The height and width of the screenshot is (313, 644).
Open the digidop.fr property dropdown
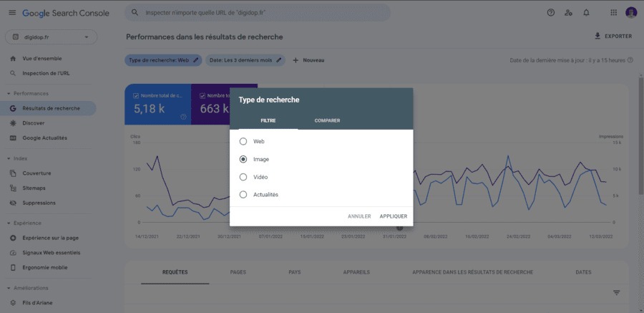click(52, 37)
